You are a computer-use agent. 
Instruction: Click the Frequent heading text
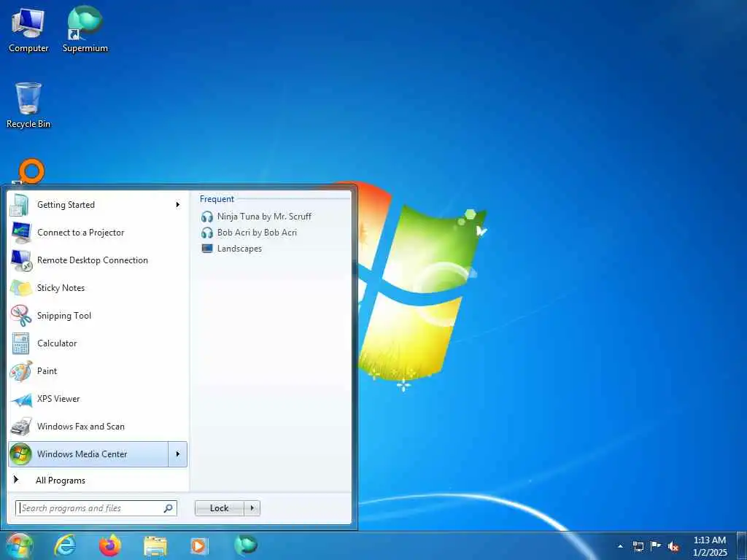[x=217, y=199]
